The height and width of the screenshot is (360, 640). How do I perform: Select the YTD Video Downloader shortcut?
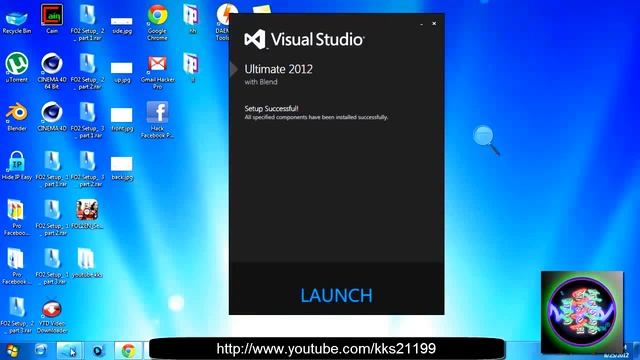[52, 317]
